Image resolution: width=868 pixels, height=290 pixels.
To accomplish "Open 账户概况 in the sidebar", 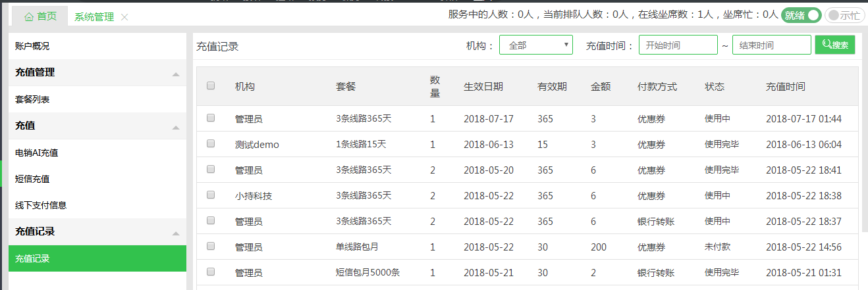I will point(32,46).
